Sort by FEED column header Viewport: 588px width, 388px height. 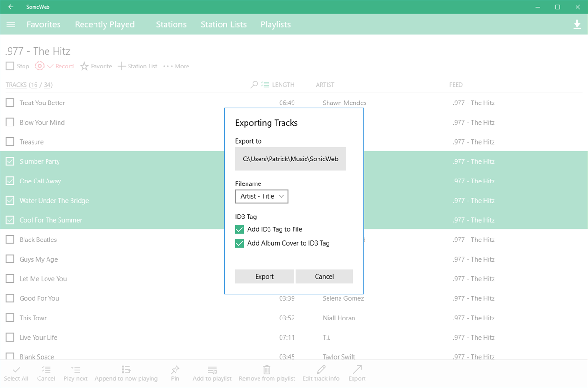456,85
